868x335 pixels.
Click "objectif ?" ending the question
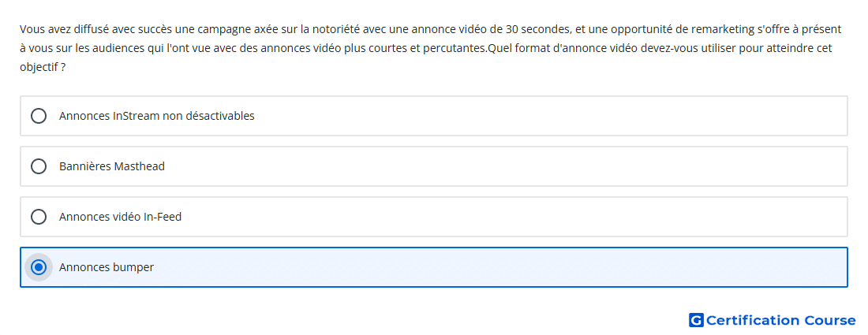point(43,68)
